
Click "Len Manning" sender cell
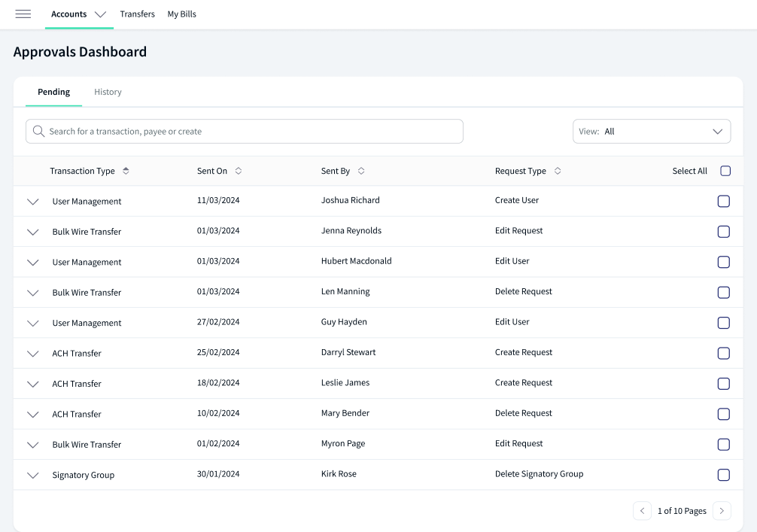[x=345, y=291]
